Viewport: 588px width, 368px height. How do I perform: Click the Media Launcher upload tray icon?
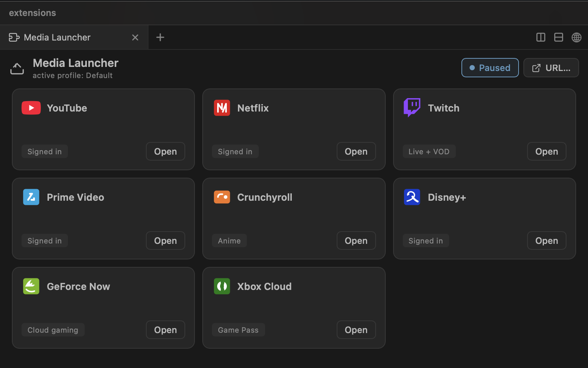(x=17, y=69)
